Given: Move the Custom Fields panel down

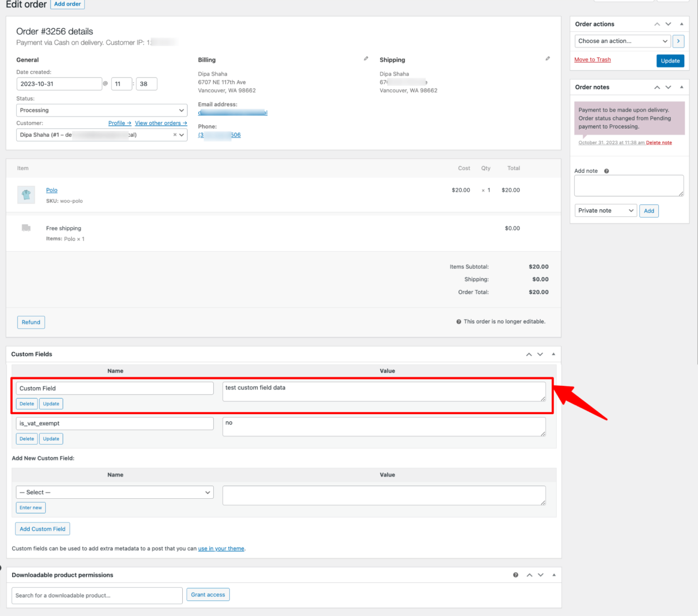Looking at the screenshot, I should pyautogui.click(x=540, y=354).
